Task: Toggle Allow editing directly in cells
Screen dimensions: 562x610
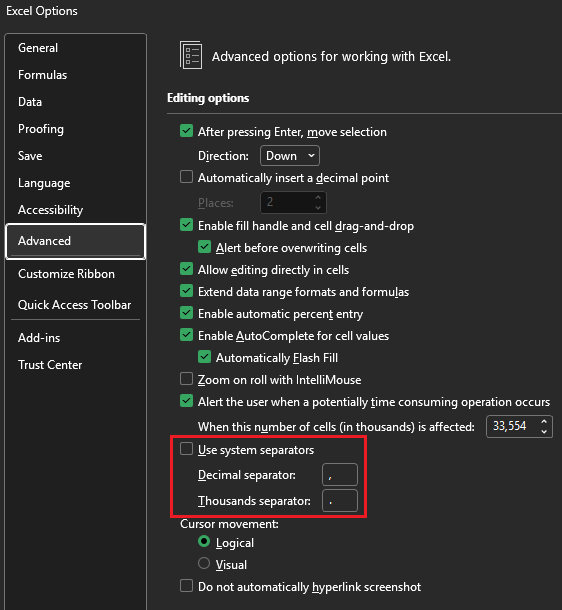Action: [x=186, y=269]
